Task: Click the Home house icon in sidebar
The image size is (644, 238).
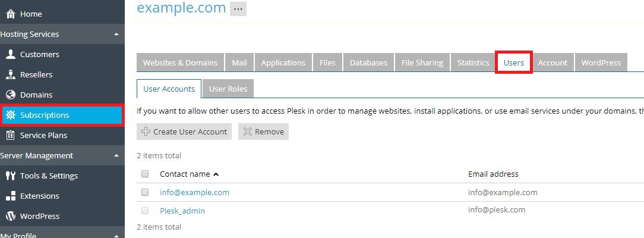Action: [11, 14]
